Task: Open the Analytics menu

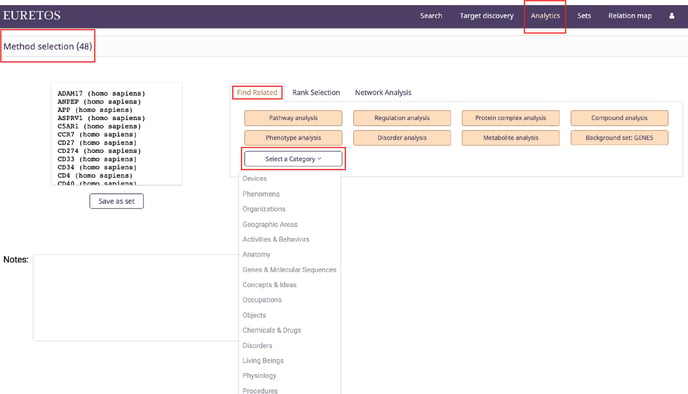Action: [x=545, y=16]
